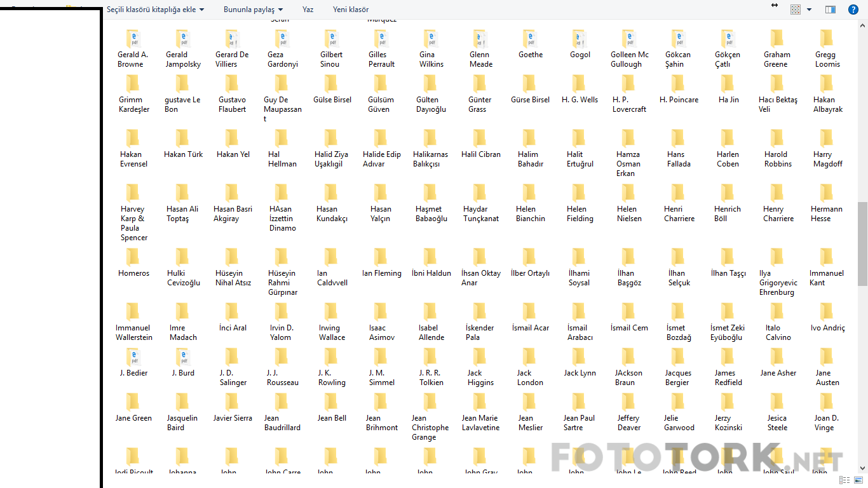Select the Isaac Asimov folder icon
This screenshot has width=868, height=488.
point(381,312)
